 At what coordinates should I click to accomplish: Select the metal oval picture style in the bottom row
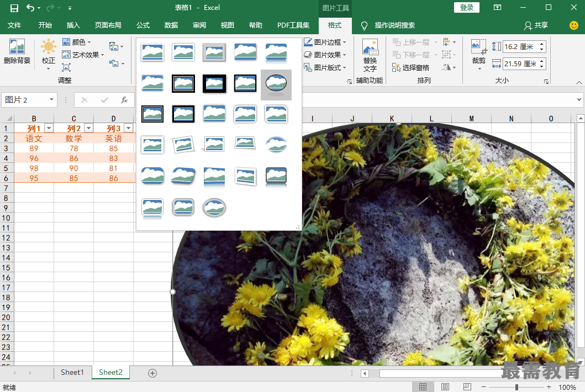214,208
